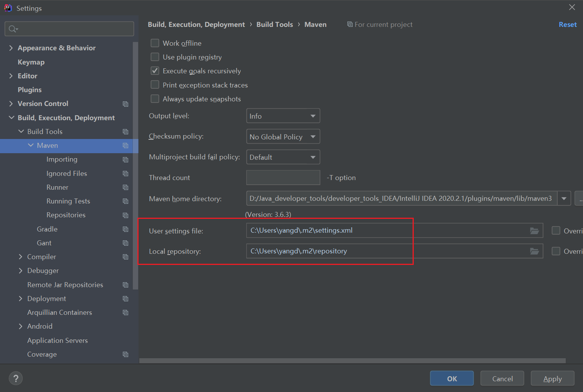Open Runner settings under Maven
Viewport: 583px width, 392px height.
57,187
